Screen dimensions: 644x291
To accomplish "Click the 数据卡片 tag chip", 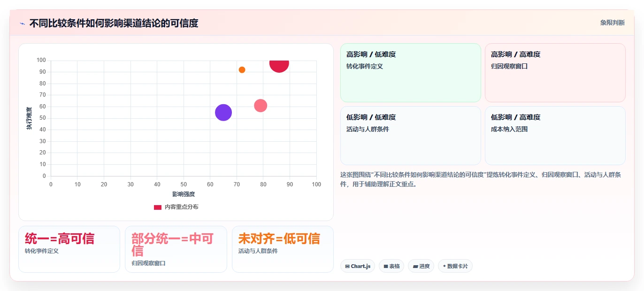I will coord(455,266).
